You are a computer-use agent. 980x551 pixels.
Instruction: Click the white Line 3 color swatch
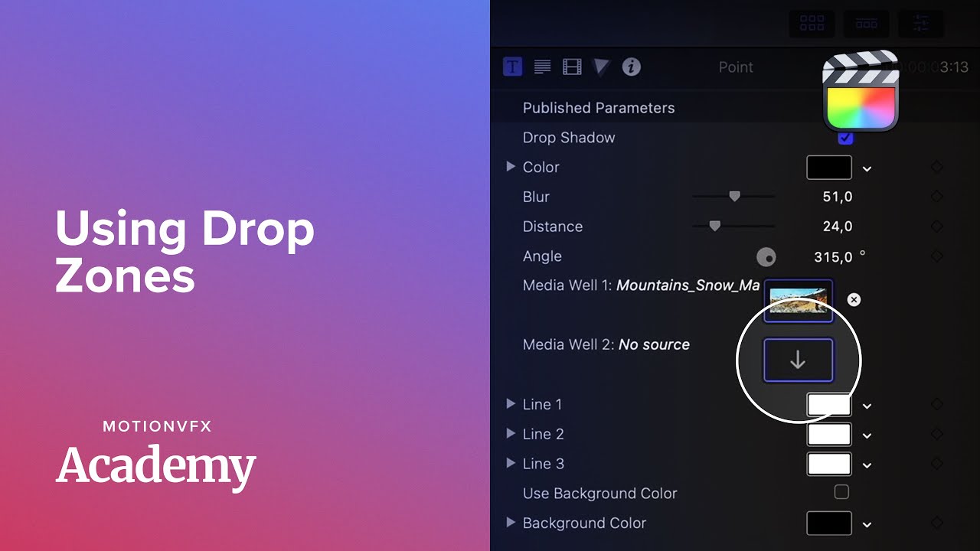coord(829,464)
